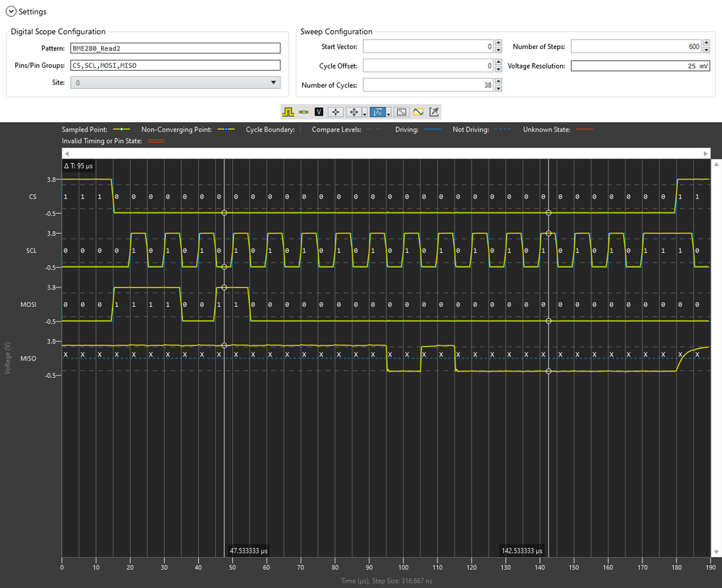Click the 'Δ T: 95 µs' readout
Viewport: 722px width, 588px height.
click(78, 166)
